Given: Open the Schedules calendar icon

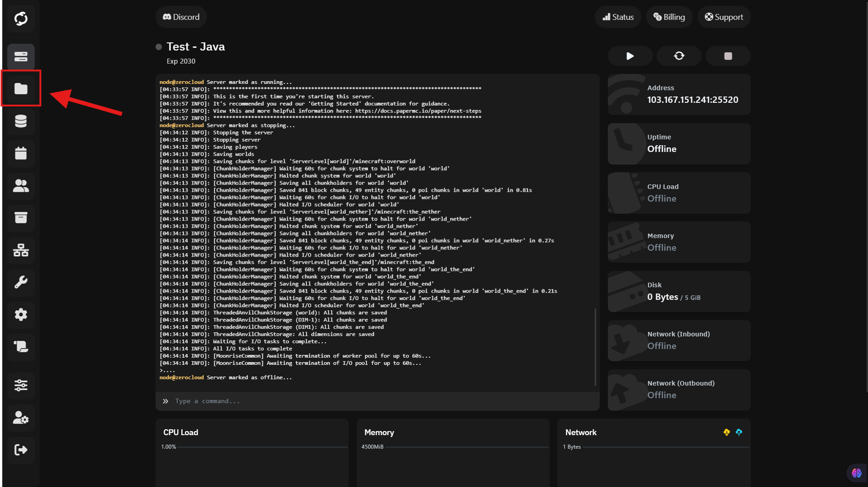Looking at the screenshot, I should (x=21, y=153).
